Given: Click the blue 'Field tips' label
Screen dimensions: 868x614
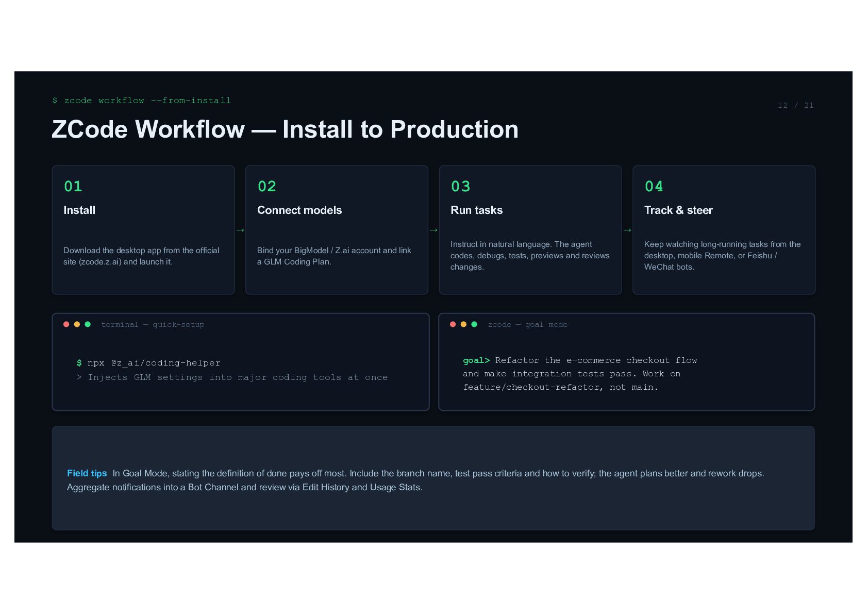Looking at the screenshot, I should click(87, 473).
